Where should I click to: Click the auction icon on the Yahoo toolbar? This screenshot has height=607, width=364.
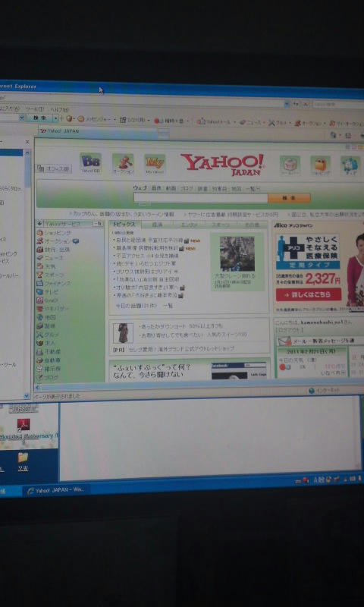(x=297, y=123)
